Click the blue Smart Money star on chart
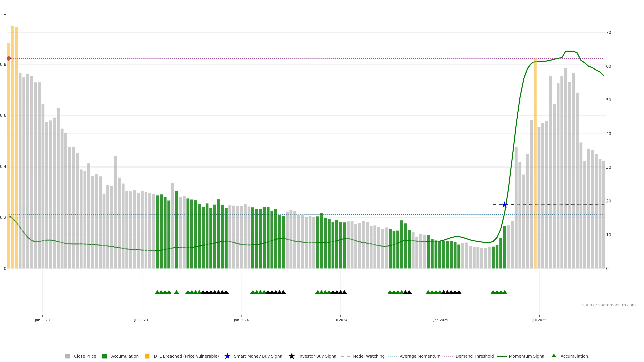 click(504, 205)
